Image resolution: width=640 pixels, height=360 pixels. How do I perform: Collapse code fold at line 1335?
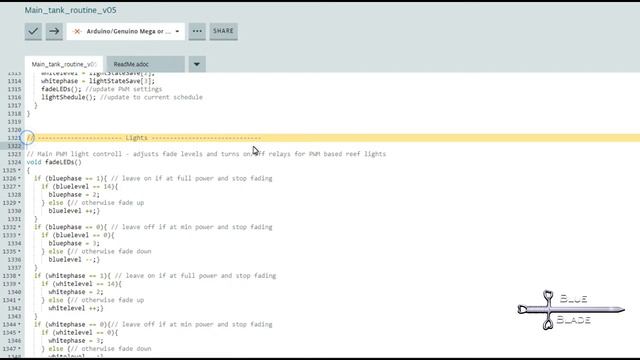coord(19,251)
